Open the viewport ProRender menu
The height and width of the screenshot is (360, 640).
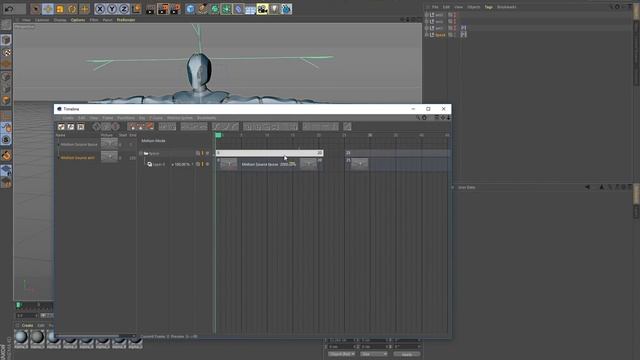(x=126, y=20)
